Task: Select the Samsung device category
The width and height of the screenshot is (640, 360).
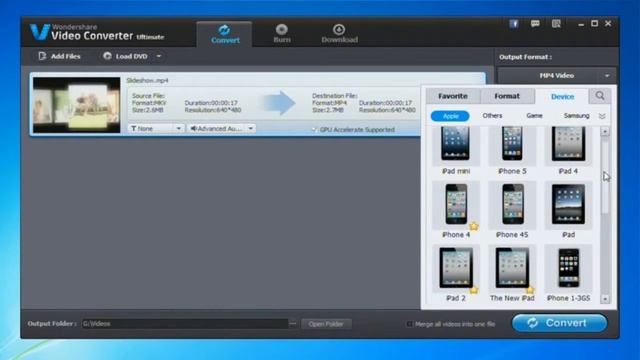Action: pos(576,116)
